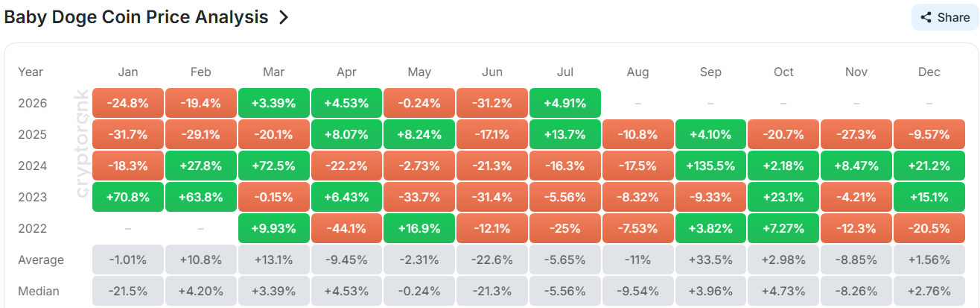Select the 2023 May -33.7% cell
This screenshot has height=308, width=980.
419,198
